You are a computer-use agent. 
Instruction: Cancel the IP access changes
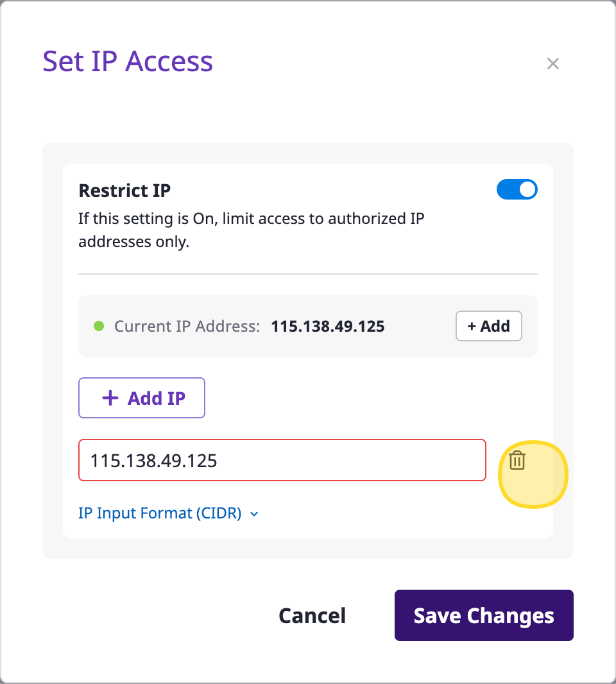(312, 615)
